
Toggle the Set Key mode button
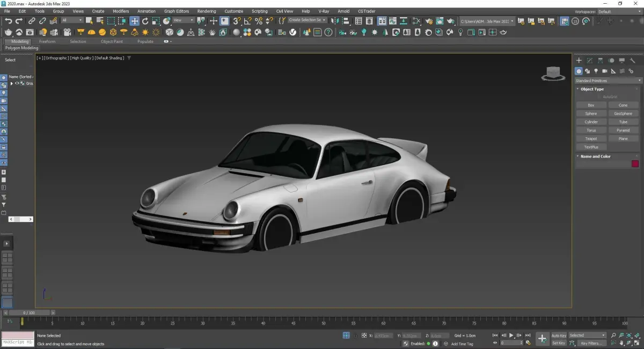[x=559, y=343]
